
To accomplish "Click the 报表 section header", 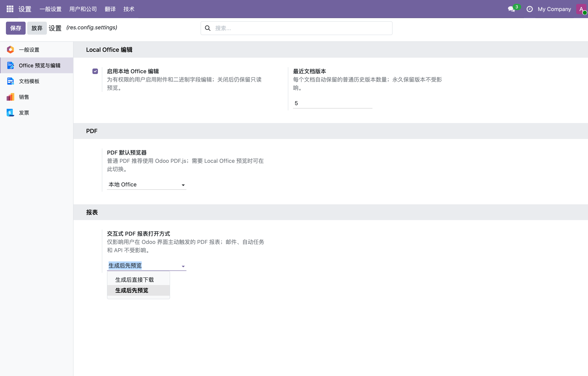I will coord(92,212).
